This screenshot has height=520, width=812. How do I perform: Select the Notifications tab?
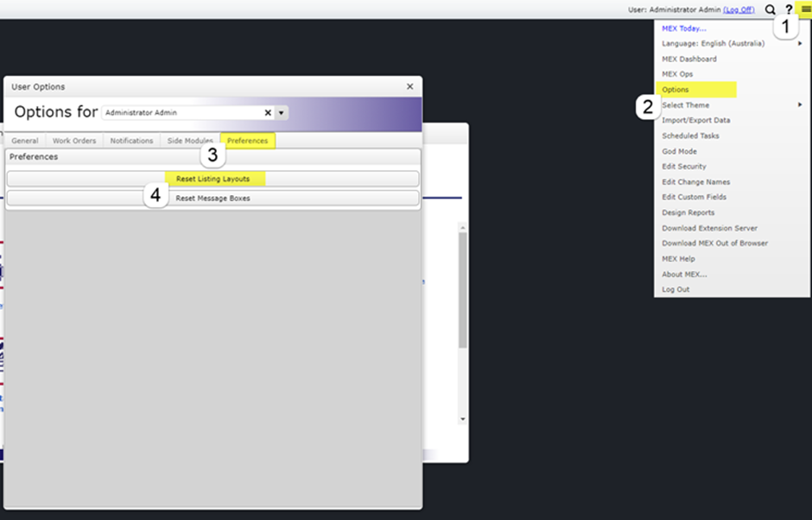131,141
